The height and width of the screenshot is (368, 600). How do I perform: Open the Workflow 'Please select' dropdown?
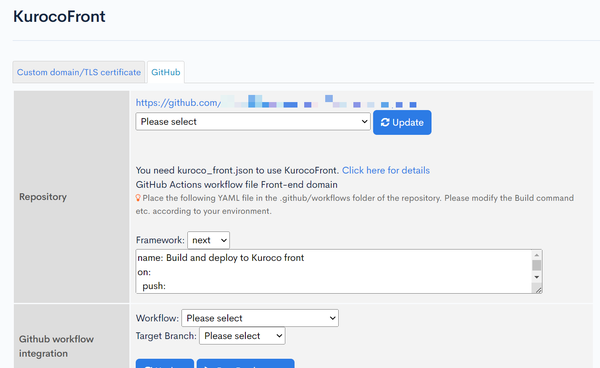coord(260,318)
